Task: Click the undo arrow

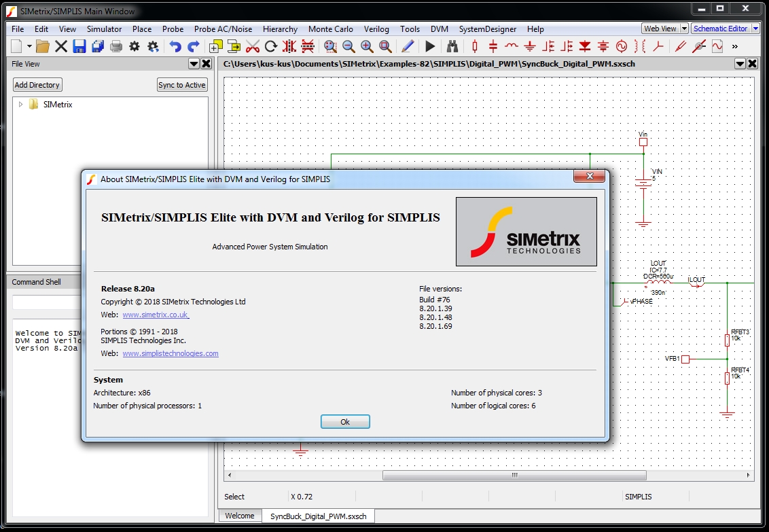Action: coord(175,47)
